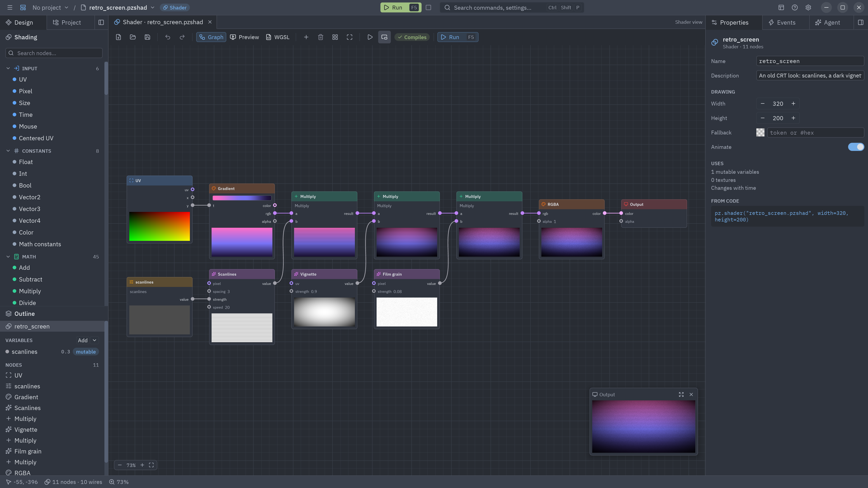This screenshot has height=488, width=868.
Task: Click the Search nodes input field
Action: tap(54, 53)
